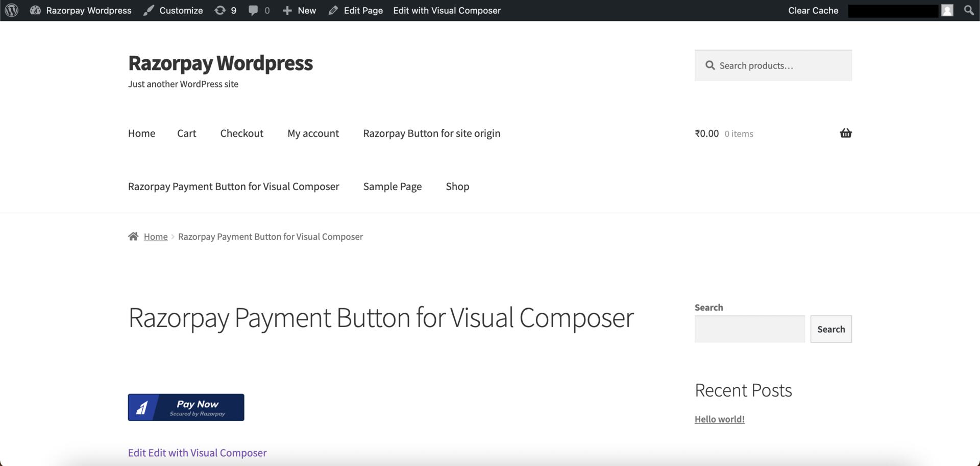Click Edit Page in the admin bar
Image resolution: width=980 pixels, height=466 pixels.
[356, 10]
